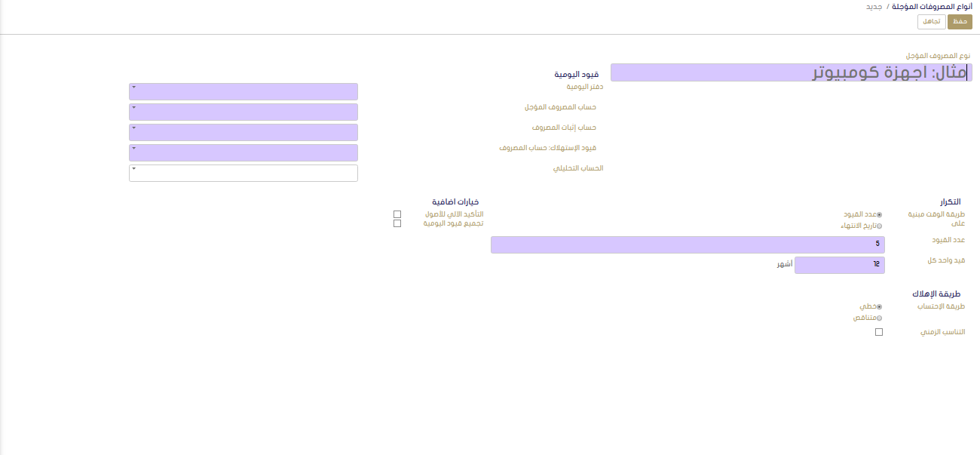Click the أشهر unit text beside period field
This screenshot has width=980, height=455.
tap(784, 265)
